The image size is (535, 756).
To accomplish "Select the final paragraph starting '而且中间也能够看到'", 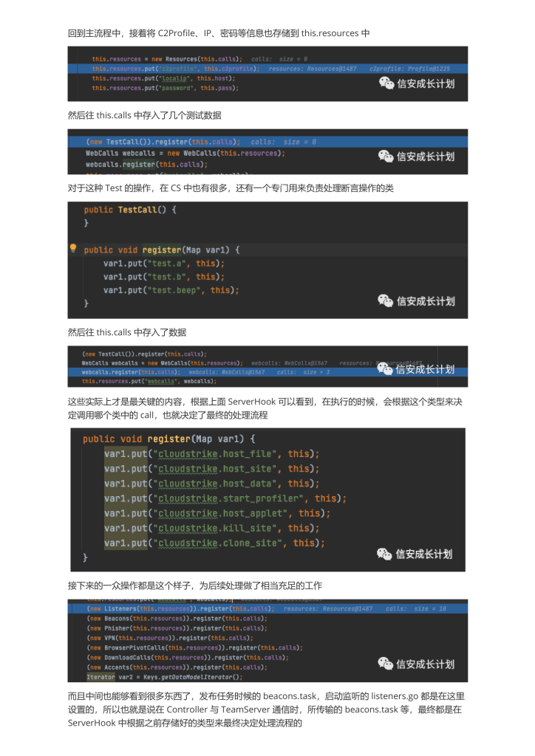I will click(x=266, y=709).
